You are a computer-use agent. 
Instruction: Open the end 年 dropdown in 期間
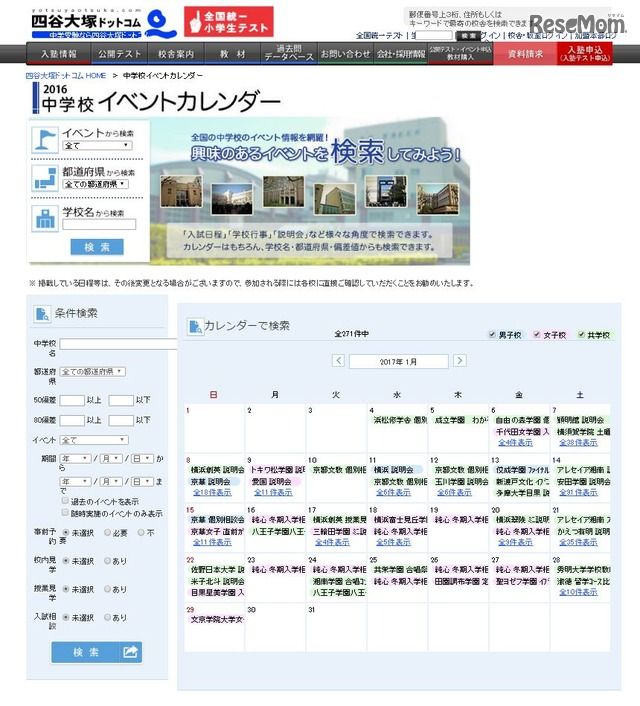point(76,482)
